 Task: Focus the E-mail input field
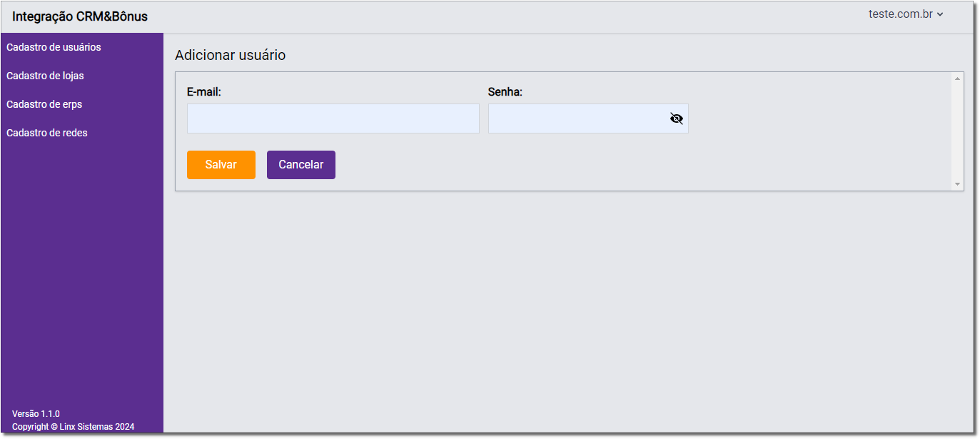pyautogui.click(x=333, y=118)
